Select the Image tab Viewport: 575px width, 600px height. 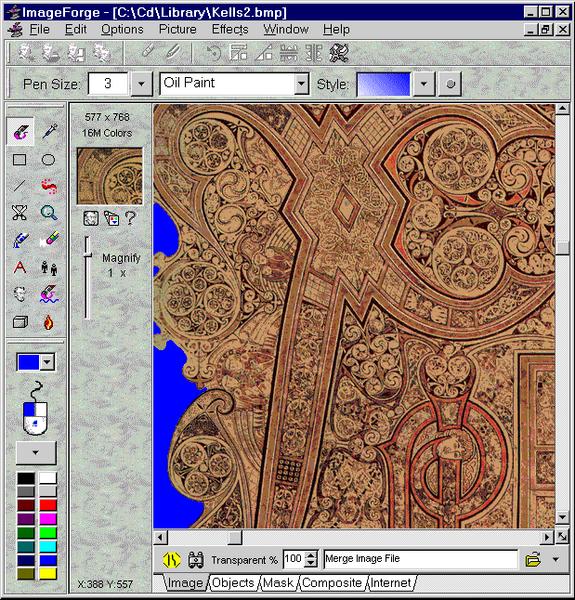186,583
